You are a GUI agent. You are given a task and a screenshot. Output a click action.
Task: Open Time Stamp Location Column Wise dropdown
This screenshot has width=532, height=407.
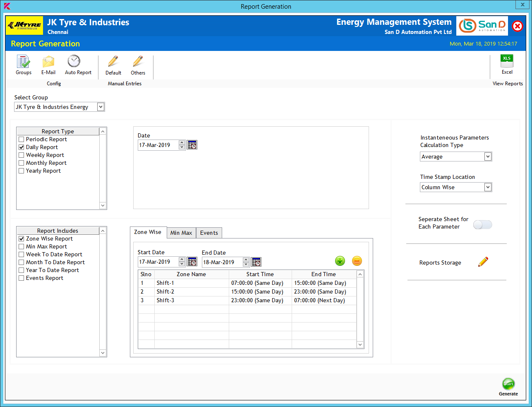488,187
